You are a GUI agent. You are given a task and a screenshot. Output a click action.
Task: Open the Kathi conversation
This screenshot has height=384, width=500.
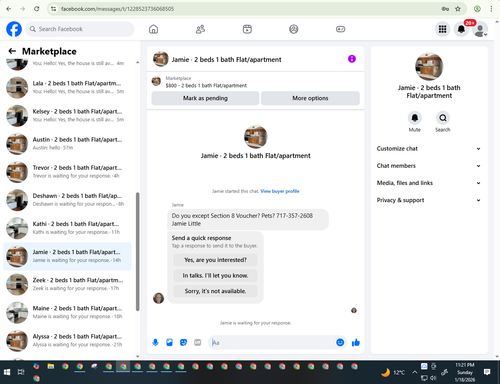pos(67,228)
